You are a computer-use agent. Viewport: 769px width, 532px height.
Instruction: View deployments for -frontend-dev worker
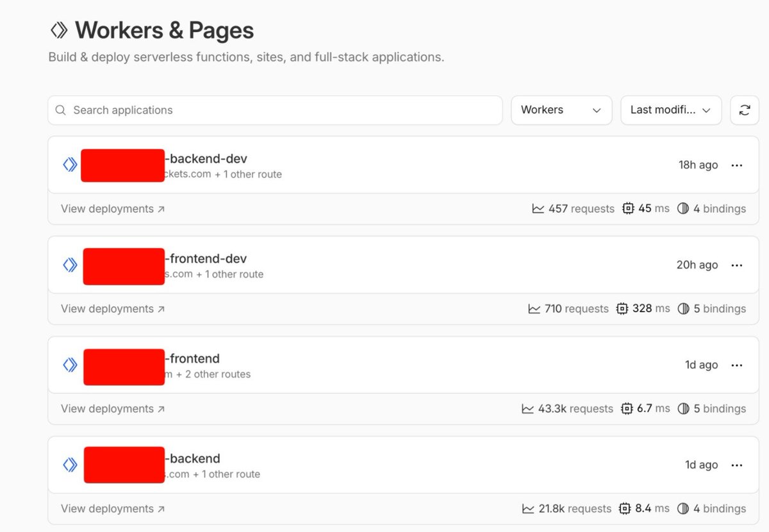tap(113, 309)
